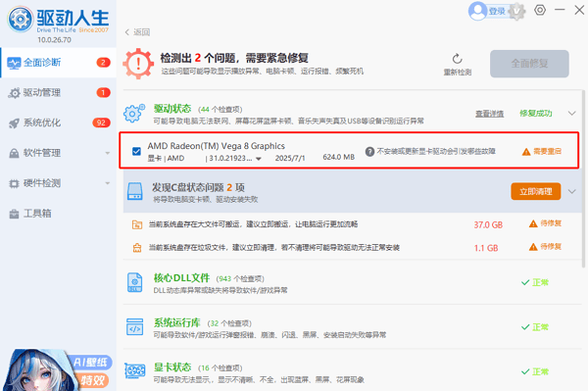Click the 系统运行库 code window icon
Image resolution: width=588 pixels, height=391 pixels.
(134, 327)
